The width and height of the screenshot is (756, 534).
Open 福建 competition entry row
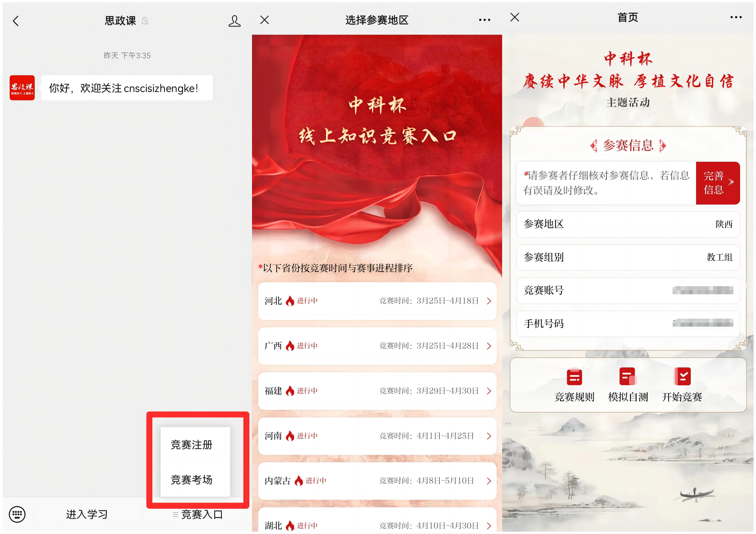pos(377,391)
